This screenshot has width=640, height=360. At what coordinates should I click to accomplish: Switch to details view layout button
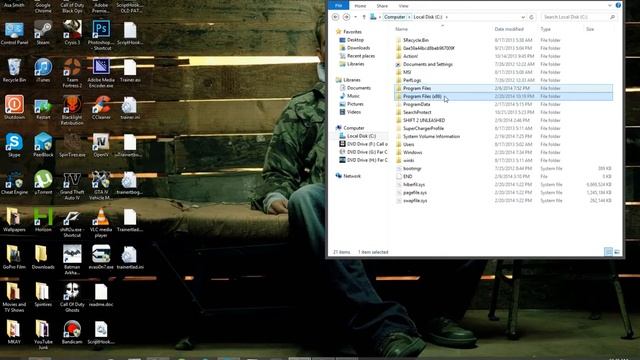point(608,252)
